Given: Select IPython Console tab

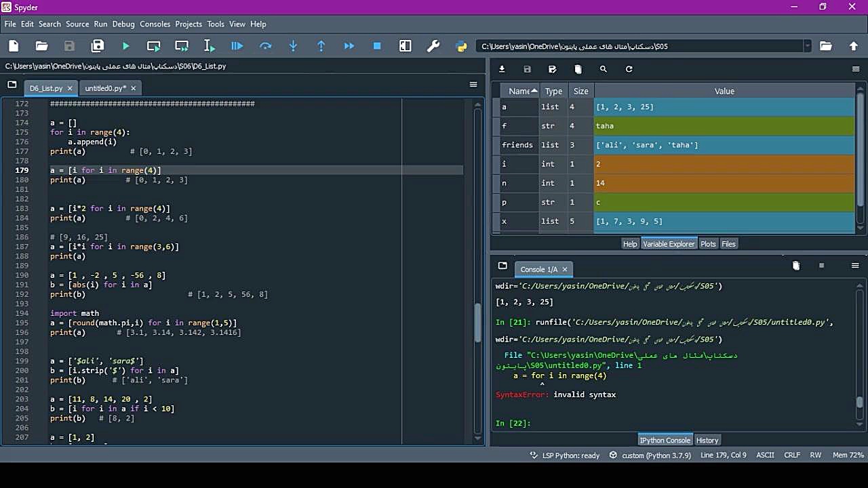Looking at the screenshot, I should tap(665, 440).
